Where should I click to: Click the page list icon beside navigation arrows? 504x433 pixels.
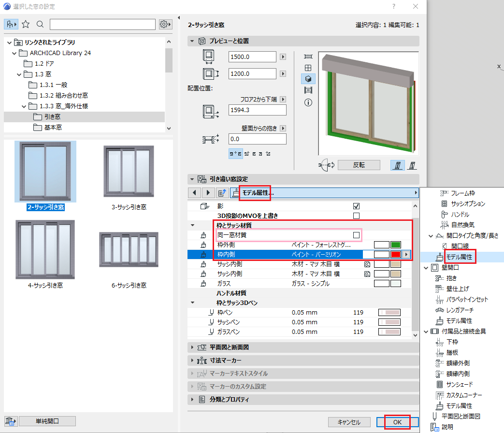click(222, 192)
